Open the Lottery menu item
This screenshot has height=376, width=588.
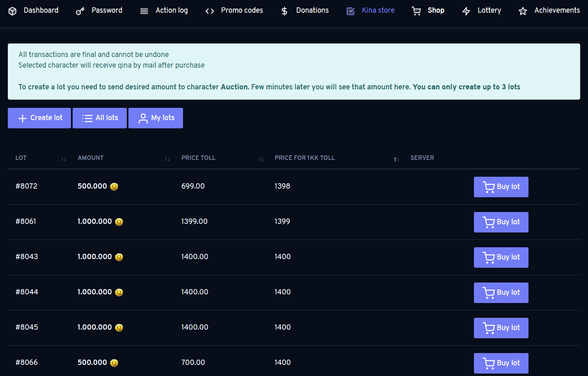click(489, 10)
